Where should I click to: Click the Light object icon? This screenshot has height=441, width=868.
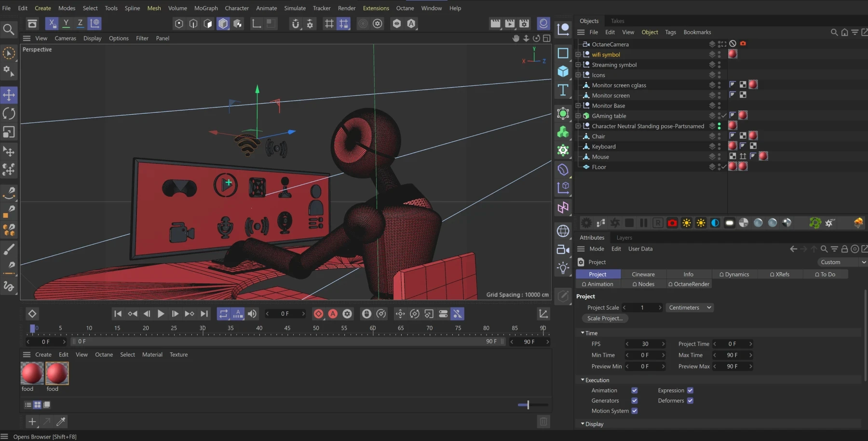(x=563, y=267)
